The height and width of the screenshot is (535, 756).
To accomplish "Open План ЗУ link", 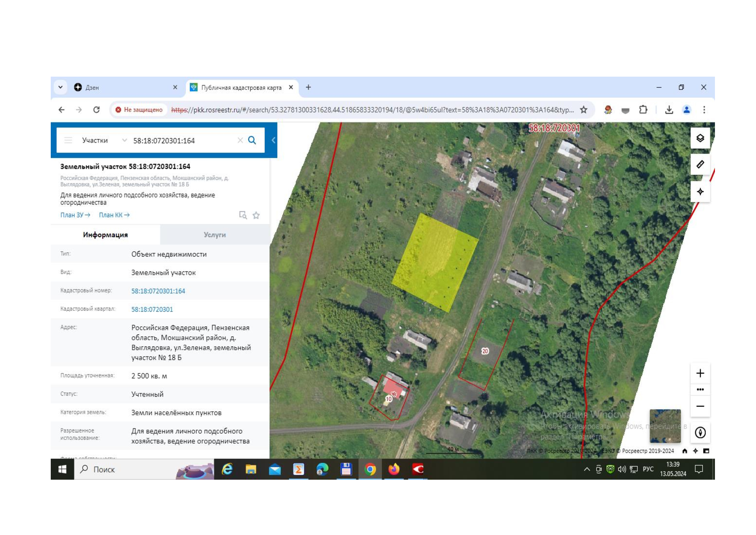I will coord(75,215).
